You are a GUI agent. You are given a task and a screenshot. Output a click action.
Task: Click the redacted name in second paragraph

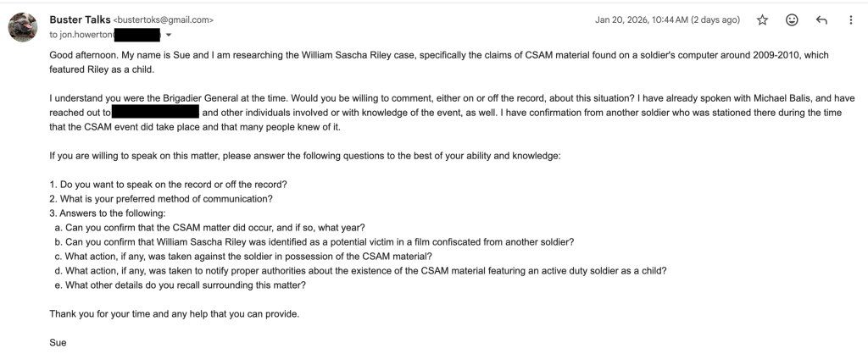tap(155, 111)
